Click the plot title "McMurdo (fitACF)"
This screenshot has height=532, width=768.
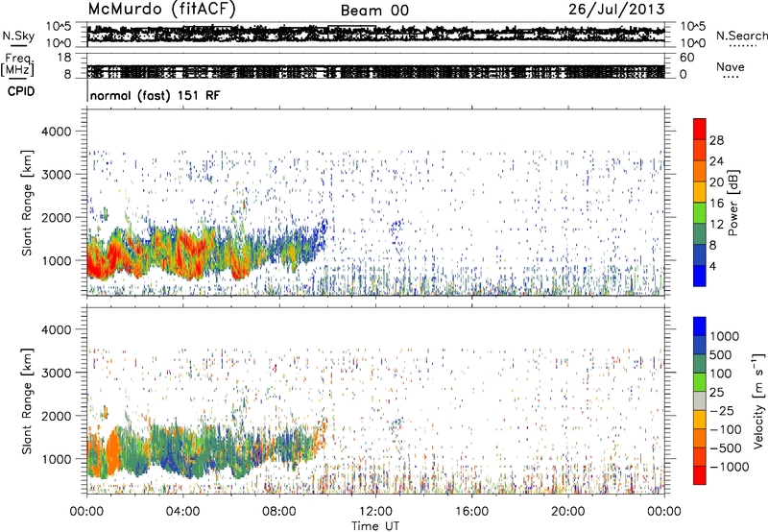[161, 10]
